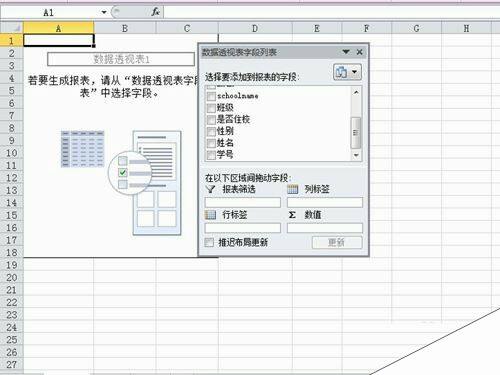Click the 更新 button

[x=337, y=242]
